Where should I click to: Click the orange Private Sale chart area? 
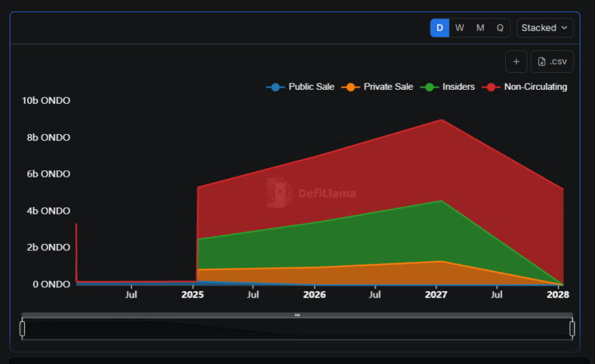pos(349,275)
